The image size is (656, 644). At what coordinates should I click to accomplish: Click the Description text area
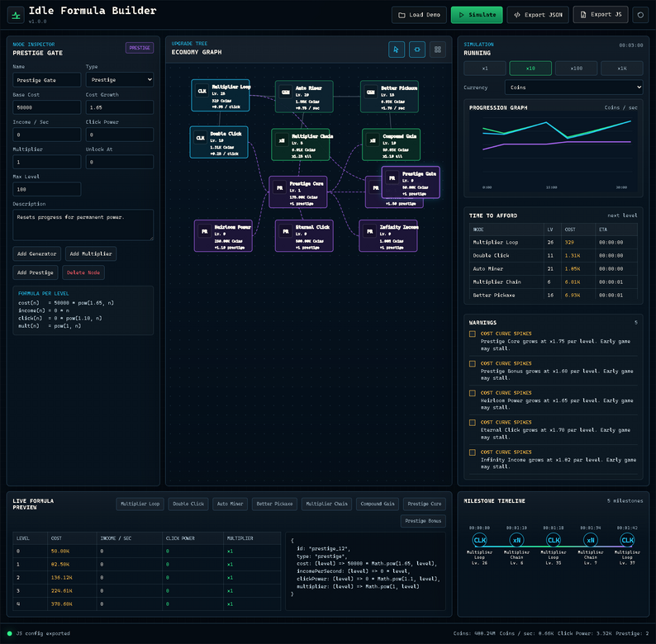pos(83,225)
